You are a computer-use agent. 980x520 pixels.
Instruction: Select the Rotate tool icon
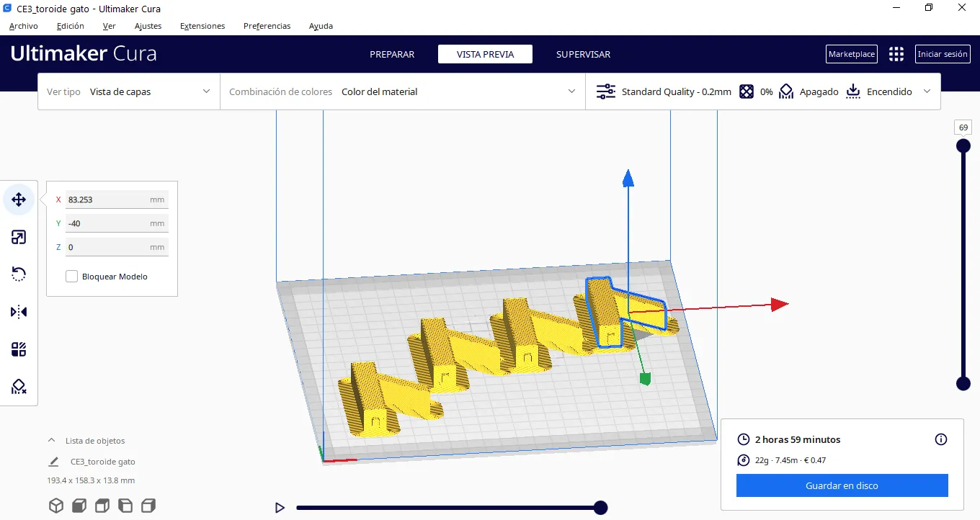(19, 274)
